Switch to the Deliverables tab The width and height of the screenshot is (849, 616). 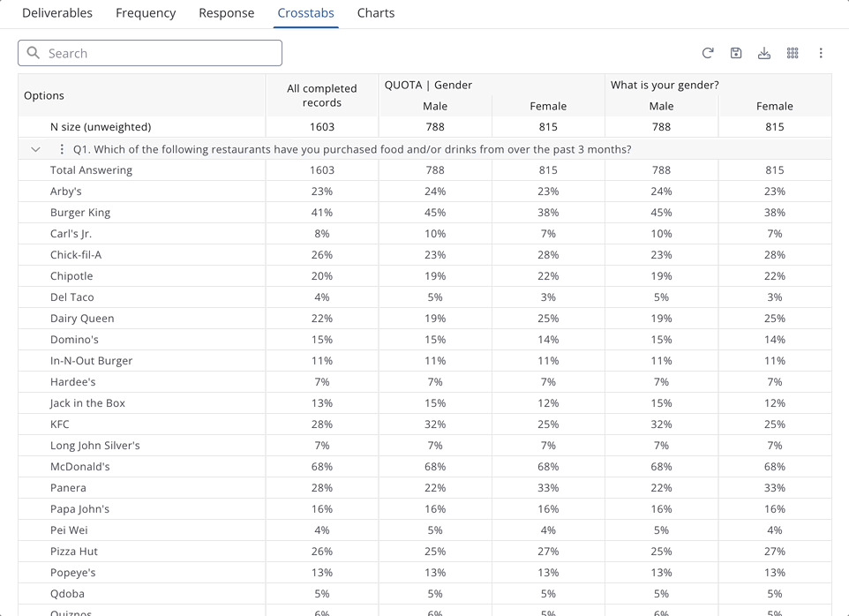[57, 13]
